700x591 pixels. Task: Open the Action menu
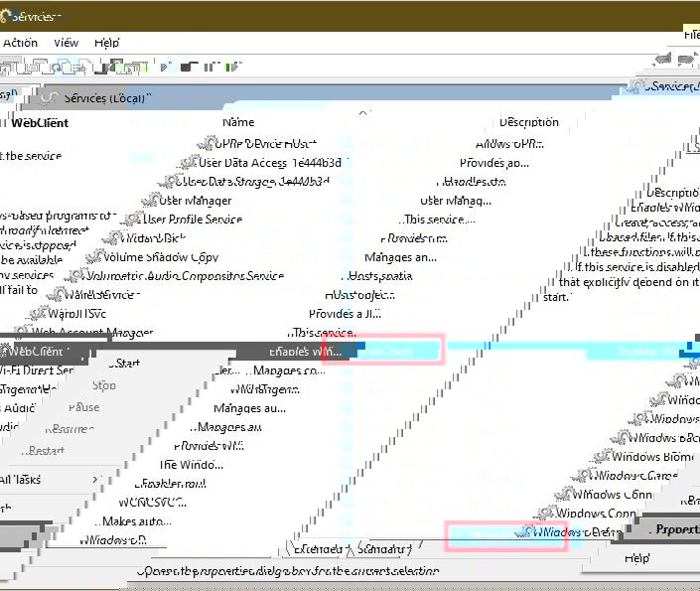click(20, 43)
